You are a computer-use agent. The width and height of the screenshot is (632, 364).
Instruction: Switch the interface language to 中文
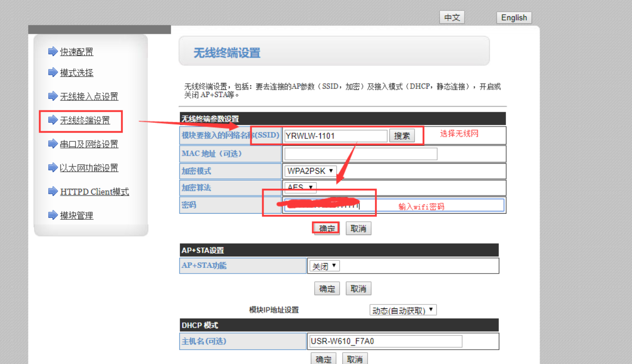click(x=452, y=18)
